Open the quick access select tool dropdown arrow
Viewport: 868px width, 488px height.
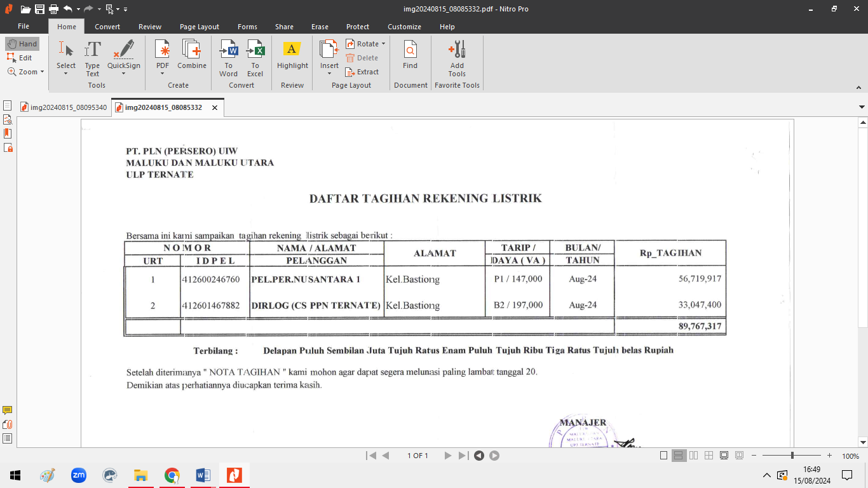pyautogui.click(x=119, y=10)
